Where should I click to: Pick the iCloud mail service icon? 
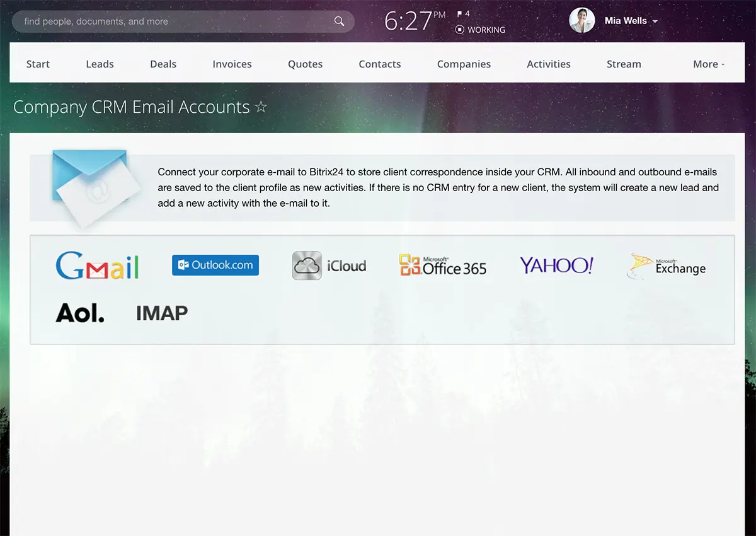(329, 265)
